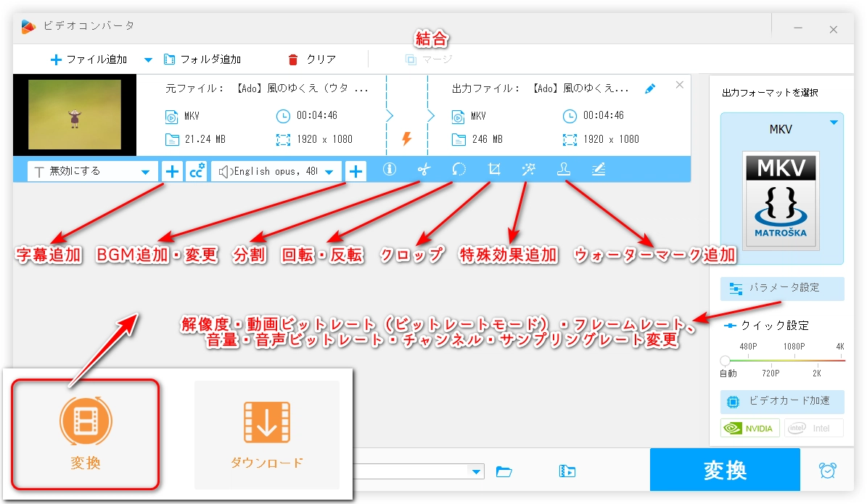867x504 pixels.
Task: Edit output file name with pencil icon
Action: pos(650,88)
